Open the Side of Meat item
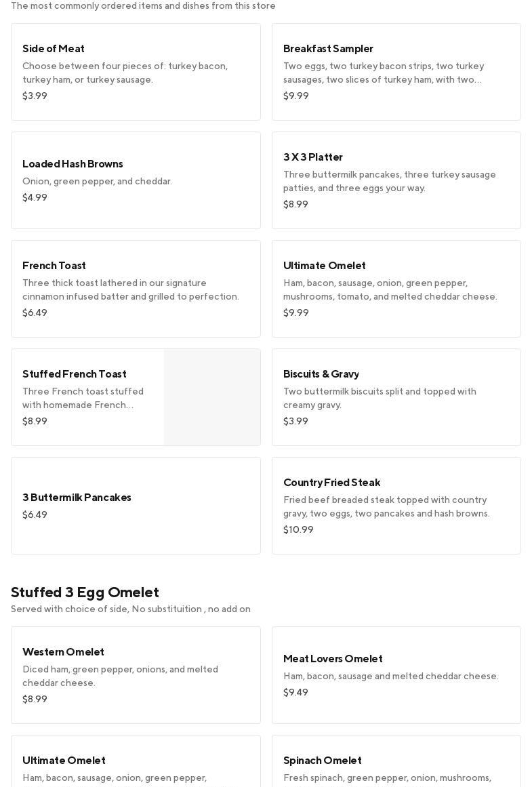 point(136,72)
